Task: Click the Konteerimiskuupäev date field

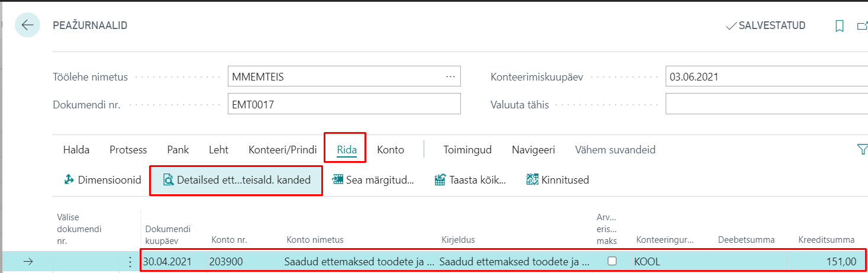Action: 763,76
